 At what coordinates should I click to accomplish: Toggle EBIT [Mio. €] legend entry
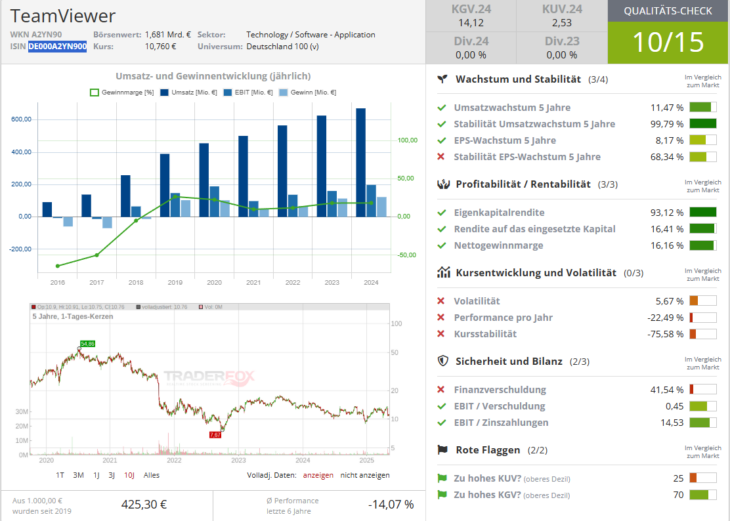point(248,92)
